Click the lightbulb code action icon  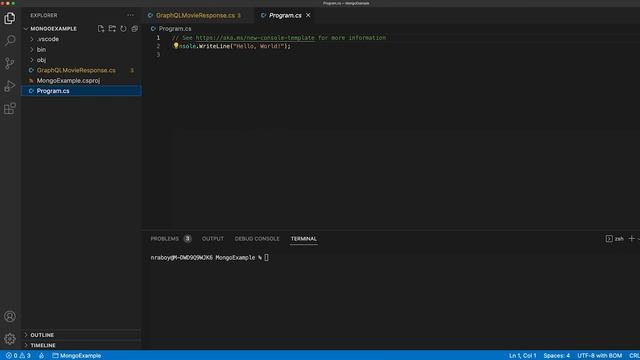tap(176, 46)
